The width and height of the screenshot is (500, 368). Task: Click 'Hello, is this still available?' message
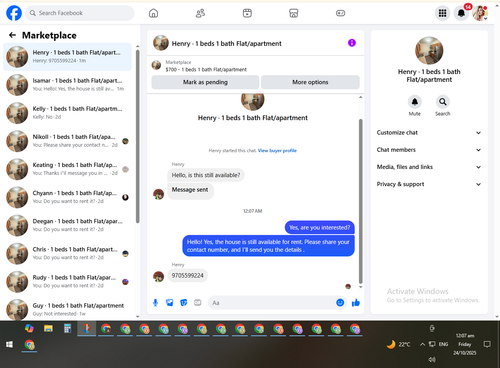pos(206,175)
